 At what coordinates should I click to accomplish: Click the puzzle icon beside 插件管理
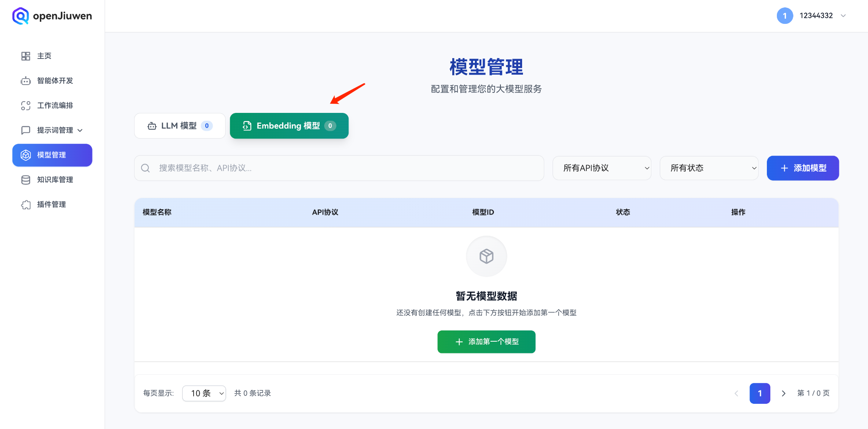pos(26,205)
